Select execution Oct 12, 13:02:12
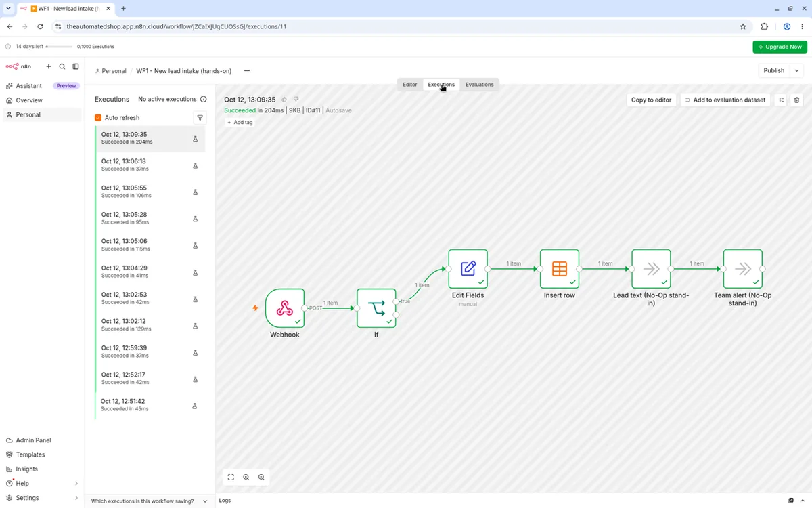812x508 pixels. pos(150,325)
